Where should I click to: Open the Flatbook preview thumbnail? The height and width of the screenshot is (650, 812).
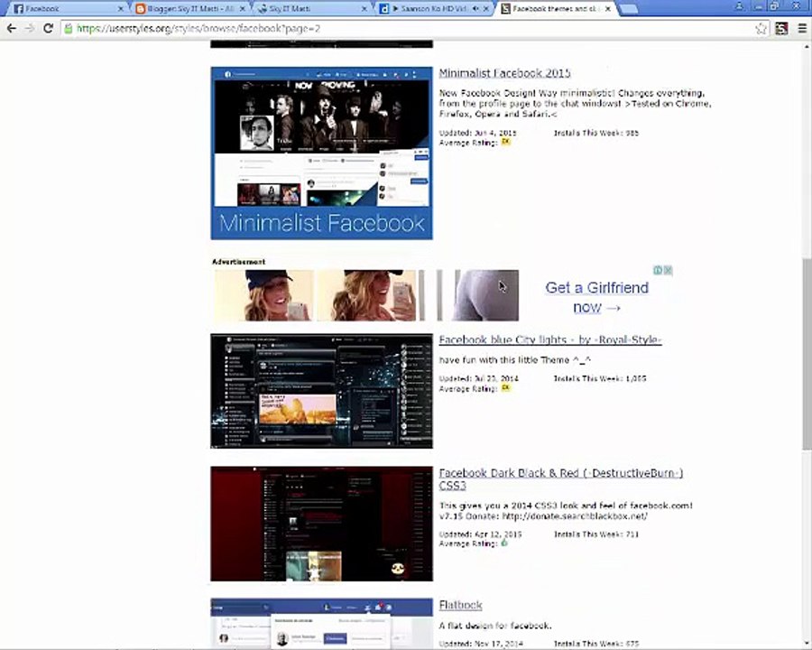pyautogui.click(x=321, y=623)
